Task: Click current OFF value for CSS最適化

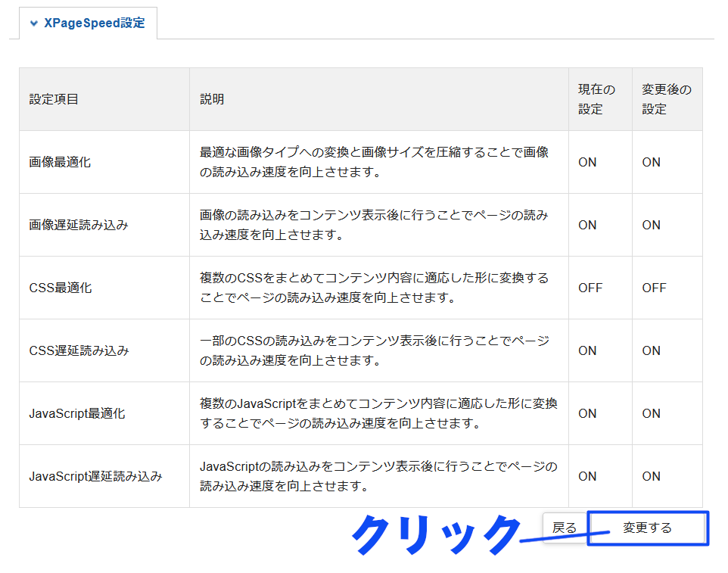Action: tap(590, 288)
